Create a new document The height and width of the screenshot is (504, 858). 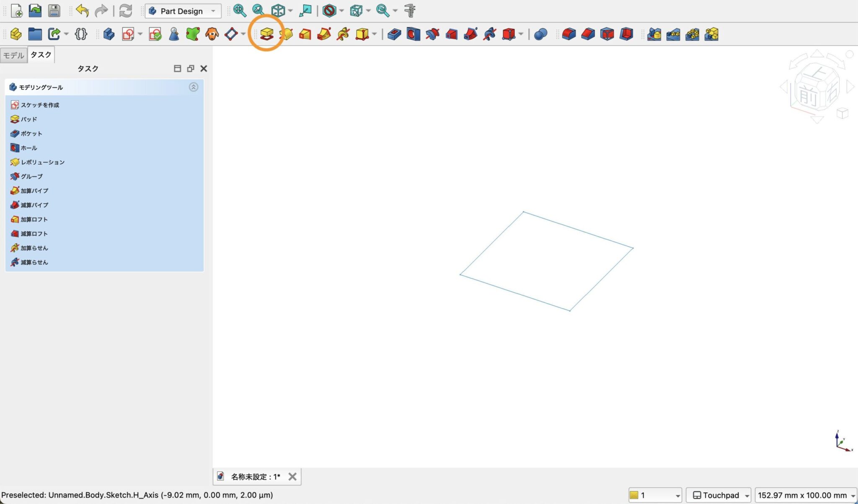(16, 11)
